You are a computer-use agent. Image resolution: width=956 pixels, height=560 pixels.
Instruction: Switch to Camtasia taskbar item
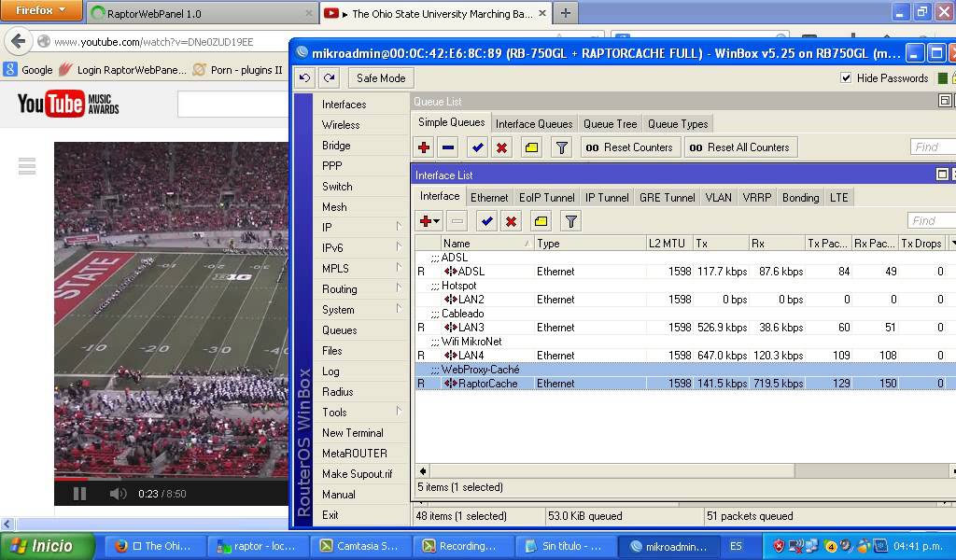pyautogui.click(x=360, y=546)
